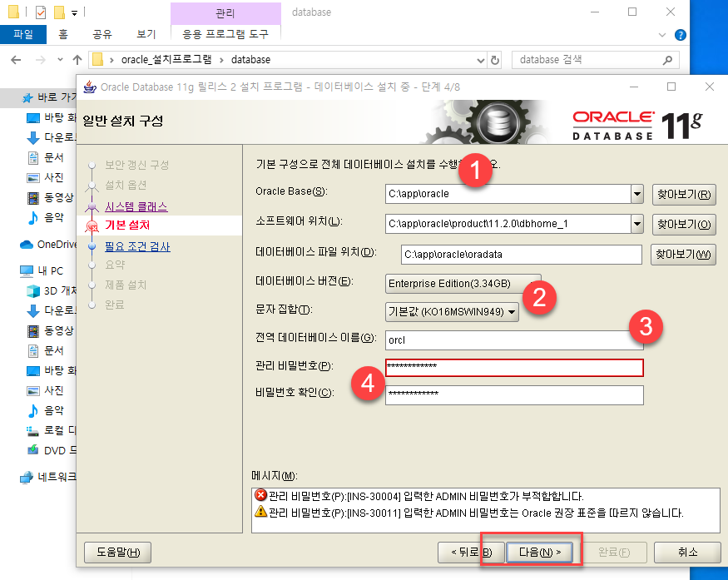Open recent locations arrow in Explorer
The image size is (728, 580).
click(x=60, y=59)
